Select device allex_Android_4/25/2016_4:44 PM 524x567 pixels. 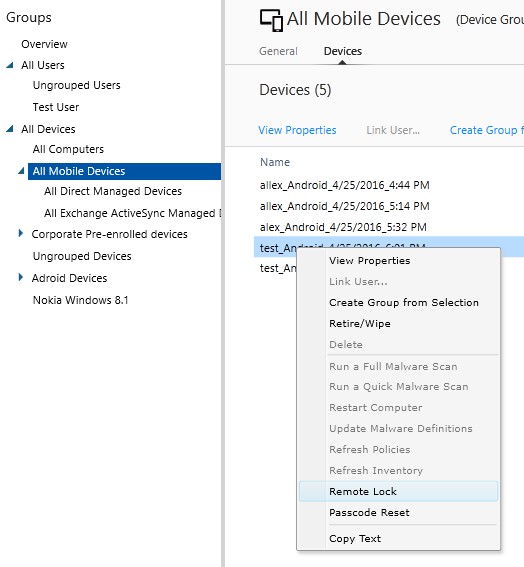click(345, 185)
